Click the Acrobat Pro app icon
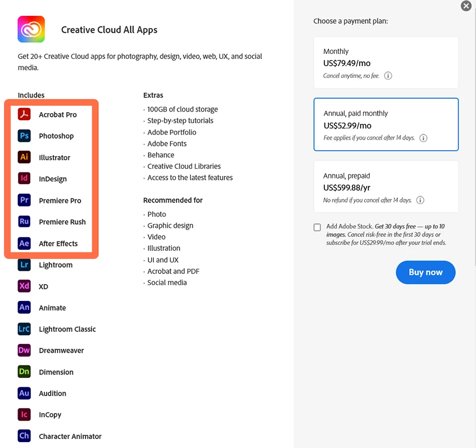The height and width of the screenshot is (448, 476). click(x=24, y=114)
